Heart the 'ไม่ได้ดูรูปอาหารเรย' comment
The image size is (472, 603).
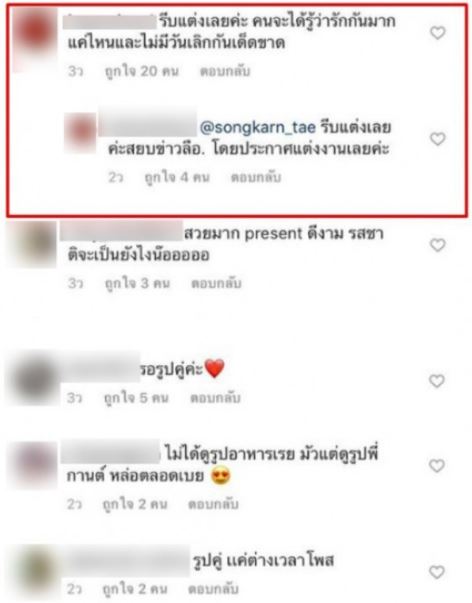click(437, 466)
